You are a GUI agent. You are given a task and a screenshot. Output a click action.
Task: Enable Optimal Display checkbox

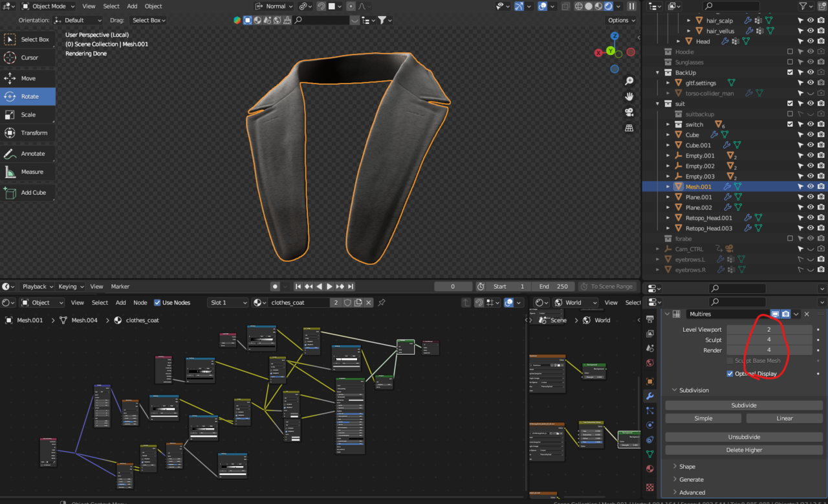coord(730,374)
